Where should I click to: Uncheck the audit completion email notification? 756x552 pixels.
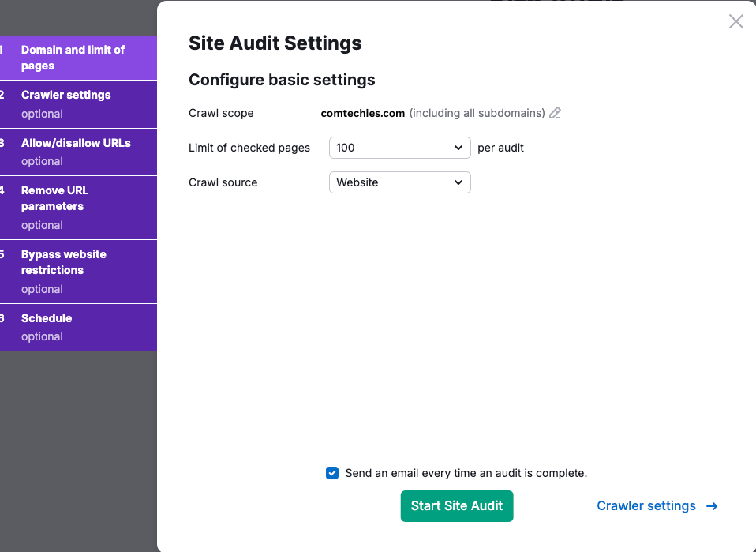point(332,472)
